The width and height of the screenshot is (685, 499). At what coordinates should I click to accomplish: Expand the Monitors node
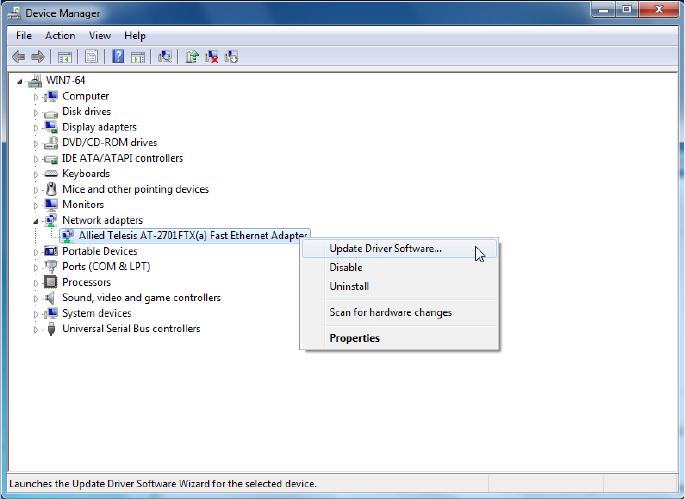click(x=36, y=205)
